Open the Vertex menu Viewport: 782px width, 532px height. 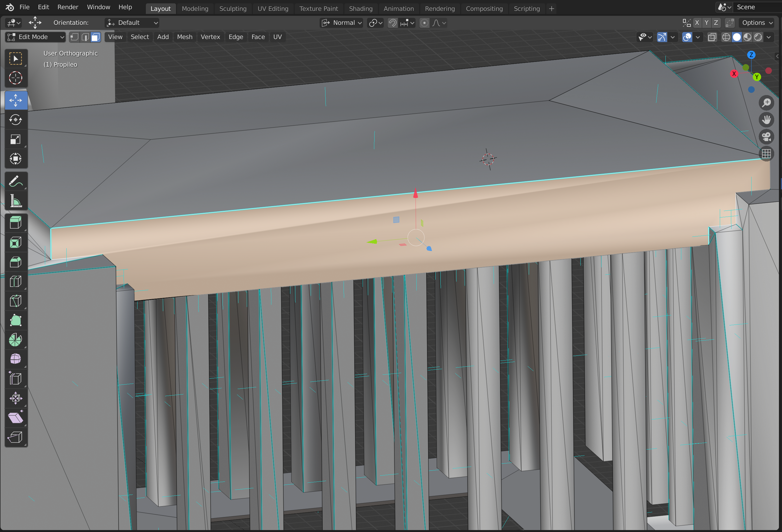[x=210, y=37]
